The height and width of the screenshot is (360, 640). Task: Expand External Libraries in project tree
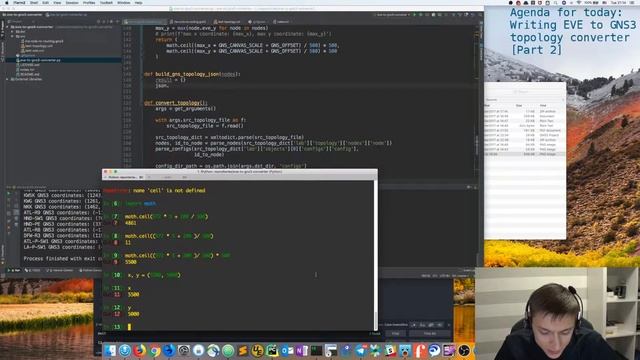point(8,79)
